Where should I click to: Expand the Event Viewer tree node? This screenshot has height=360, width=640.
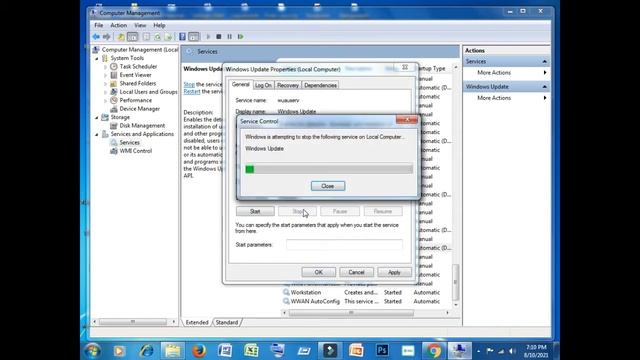[105, 75]
